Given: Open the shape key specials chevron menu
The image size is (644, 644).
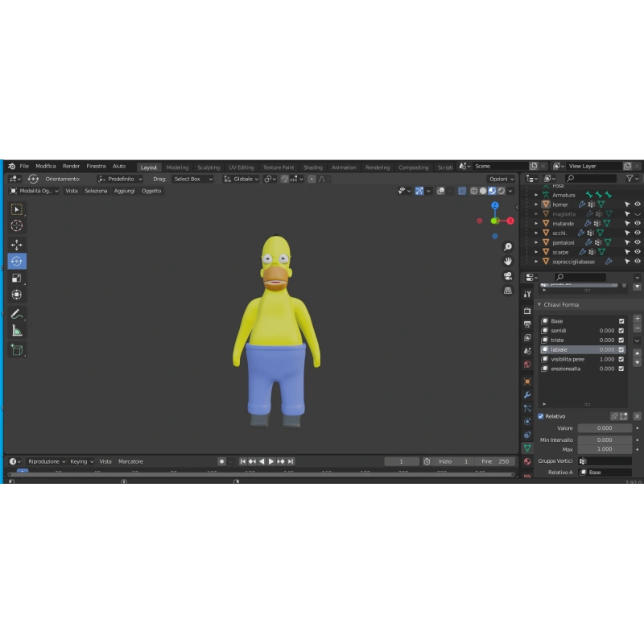Looking at the screenshot, I should 637,341.
